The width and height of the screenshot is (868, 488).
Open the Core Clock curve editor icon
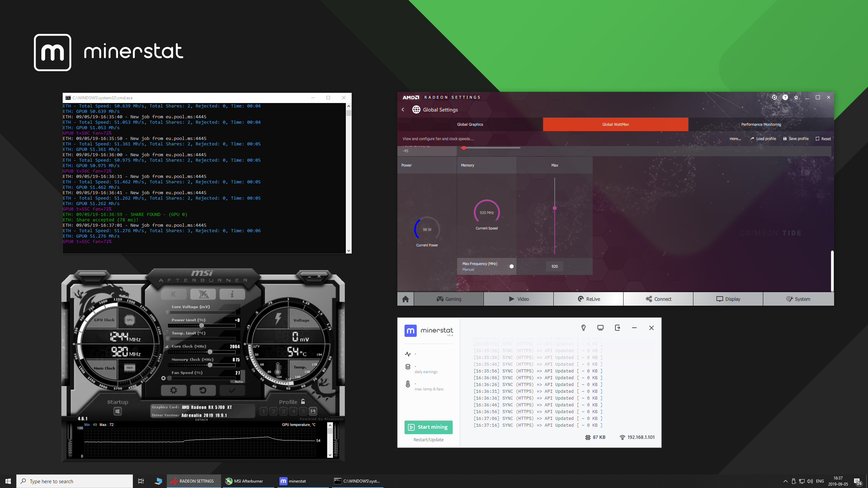(167, 347)
